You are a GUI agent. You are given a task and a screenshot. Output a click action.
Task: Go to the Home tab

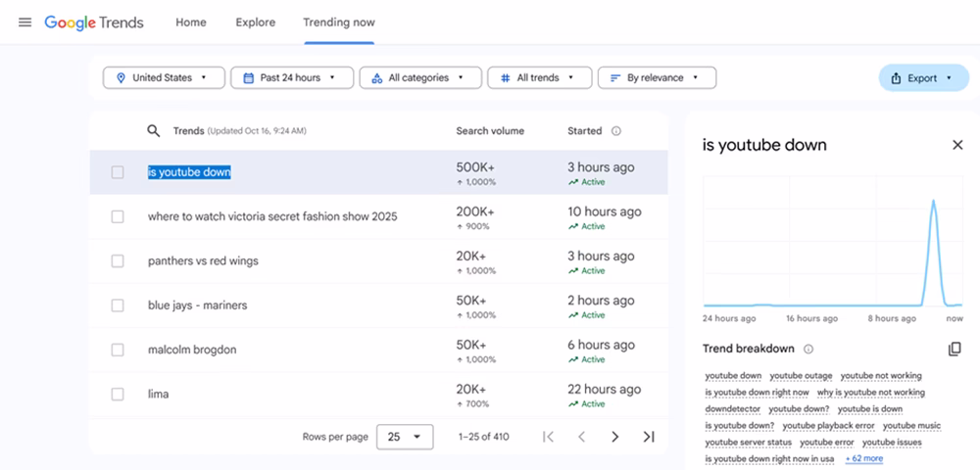click(191, 23)
